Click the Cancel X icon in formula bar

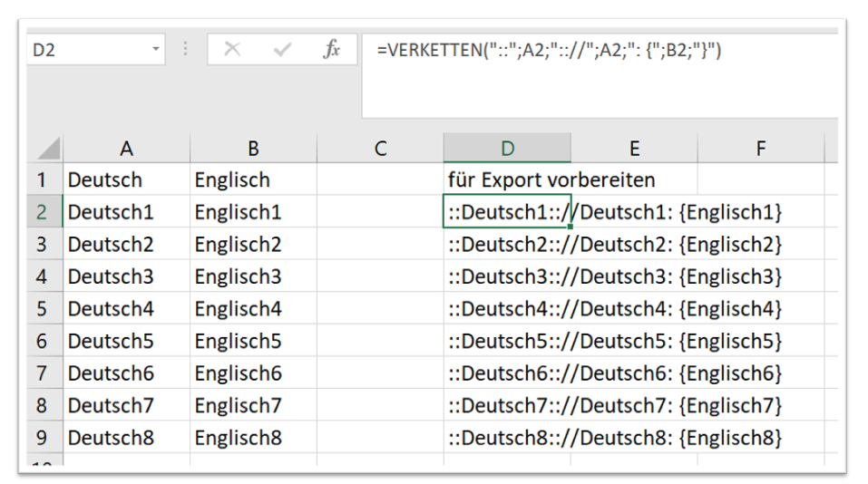point(232,51)
